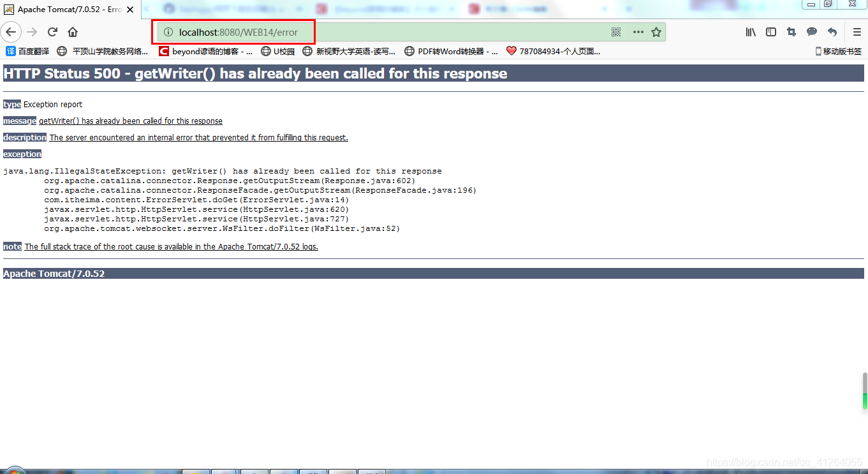Open page actions three-dot menu

click(638, 32)
